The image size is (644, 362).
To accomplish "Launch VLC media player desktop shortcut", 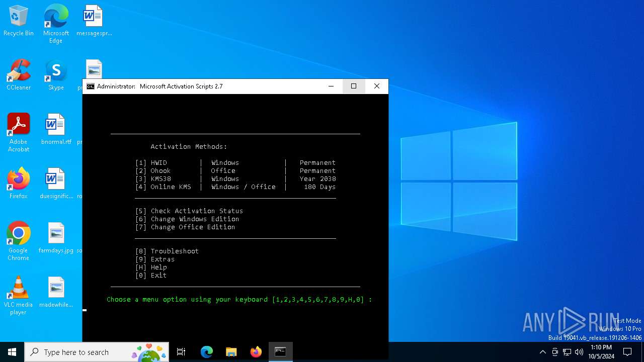I will [19, 296].
